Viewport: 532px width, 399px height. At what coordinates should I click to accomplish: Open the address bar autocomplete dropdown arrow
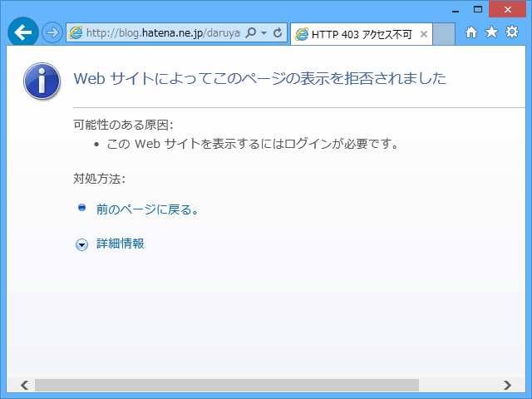pos(264,33)
